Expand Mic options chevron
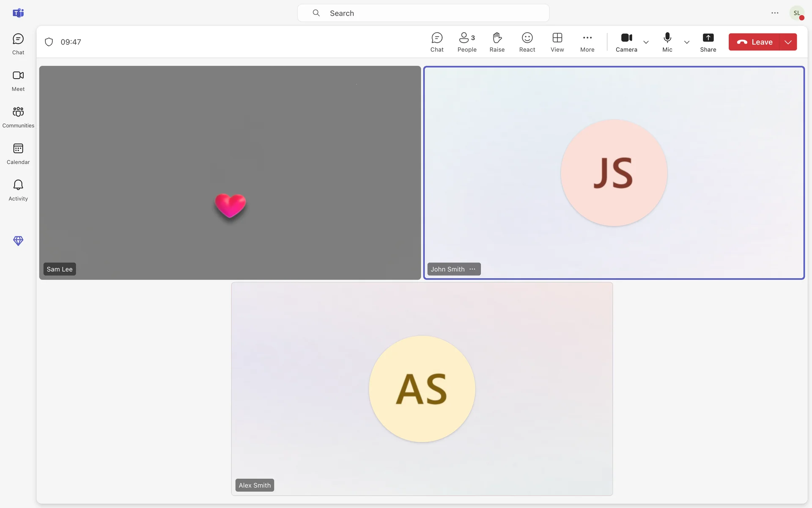 point(686,42)
